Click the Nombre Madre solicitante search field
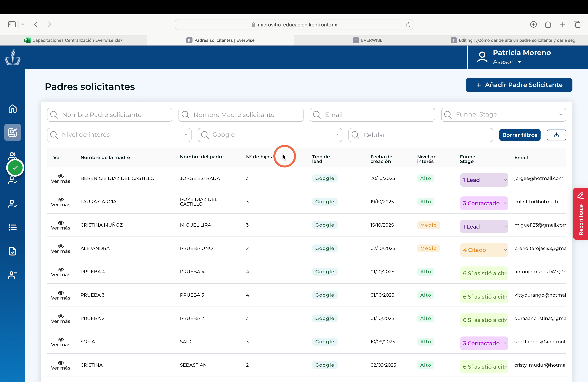Viewport: 588px width, 382px height. click(241, 115)
